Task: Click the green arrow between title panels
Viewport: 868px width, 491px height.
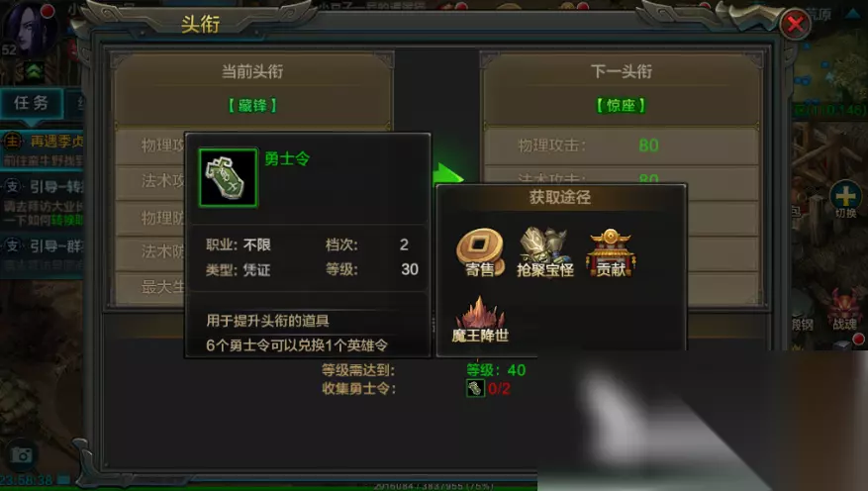Action: [x=447, y=175]
